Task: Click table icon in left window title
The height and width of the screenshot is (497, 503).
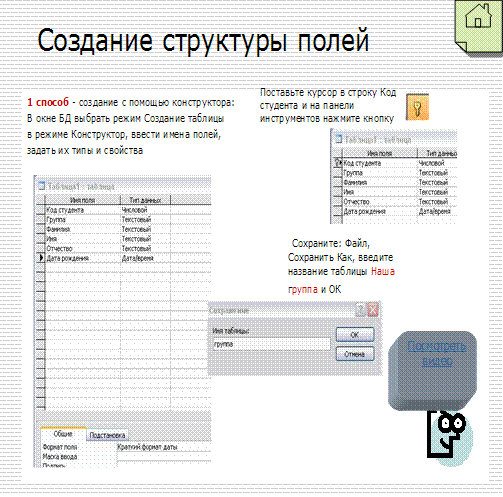Action: 41,186
